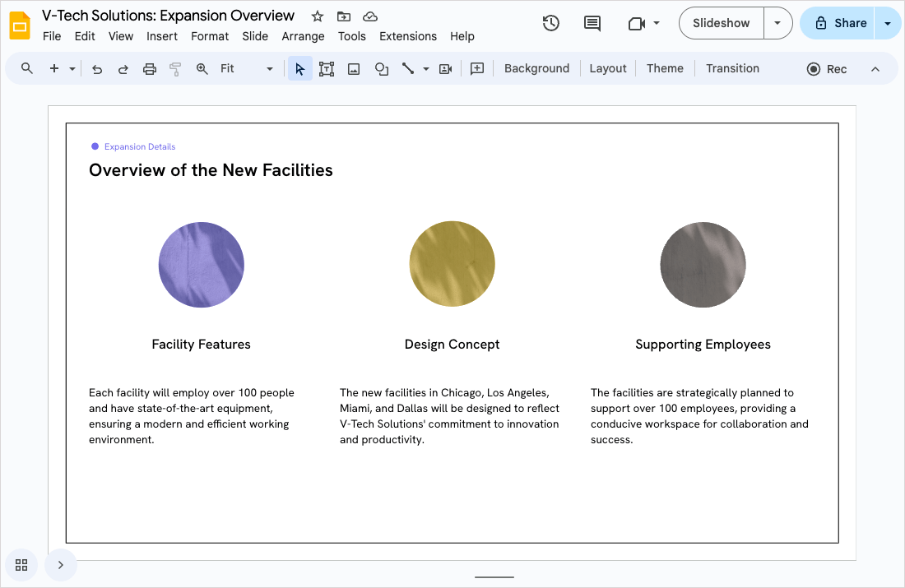This screenshot has height=588, width=905.
Task: Click the insert video icon
Action: click(x=446, y=69)
